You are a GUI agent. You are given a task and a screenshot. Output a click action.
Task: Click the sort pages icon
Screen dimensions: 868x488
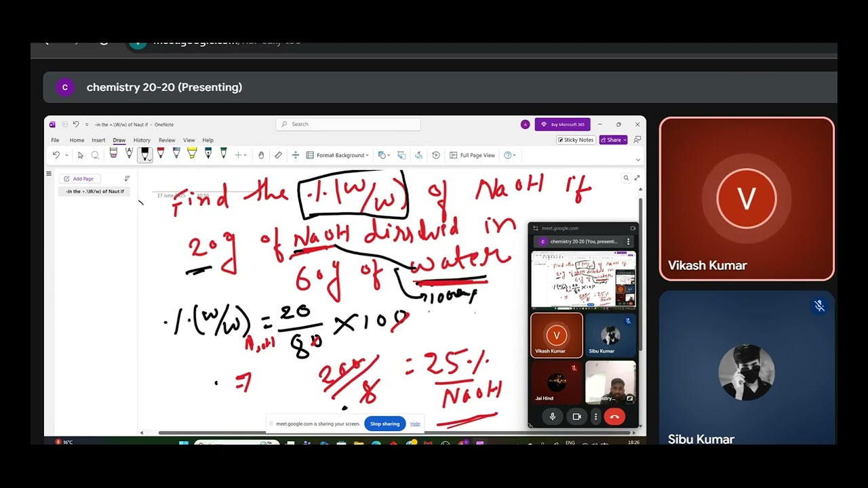click(x=127, y=178)
